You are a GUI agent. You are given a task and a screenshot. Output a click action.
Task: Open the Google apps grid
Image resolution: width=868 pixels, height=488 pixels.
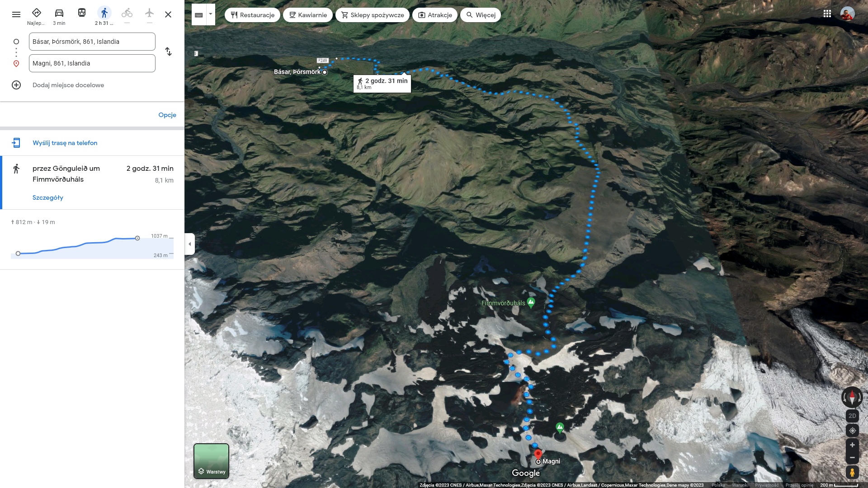pyautogui.click(x=827, y=14)
